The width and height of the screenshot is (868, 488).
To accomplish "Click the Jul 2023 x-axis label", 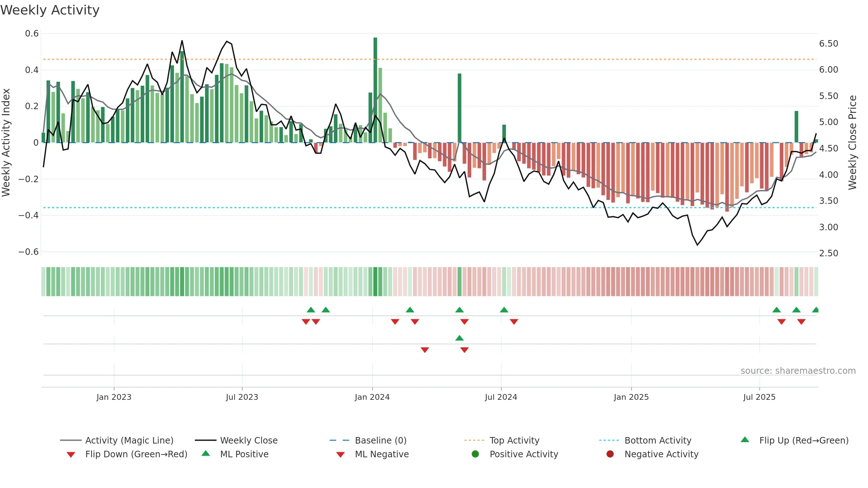I will 242,397.
